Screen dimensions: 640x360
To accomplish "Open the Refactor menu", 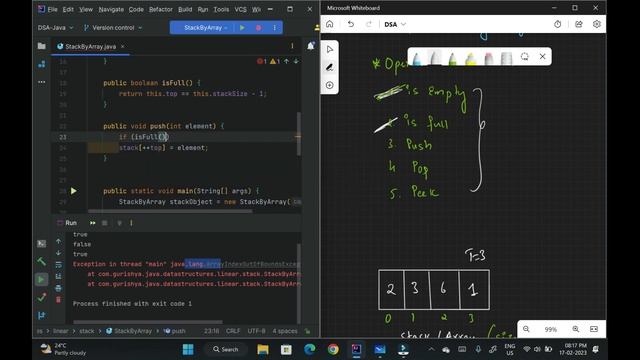I will pyautogui.click(x=161, y=9).
